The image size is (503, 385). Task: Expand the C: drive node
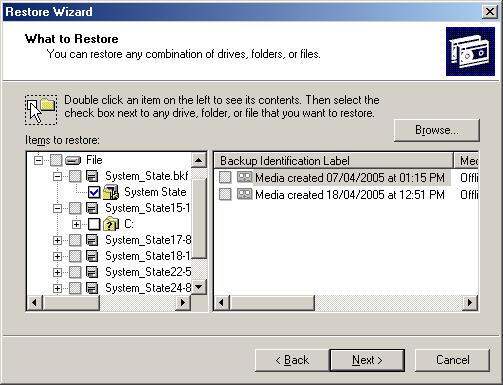click(x=76, y=224)
